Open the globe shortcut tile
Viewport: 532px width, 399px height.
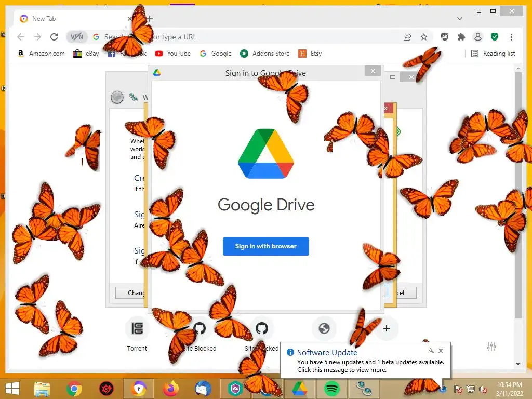[324, 328]
